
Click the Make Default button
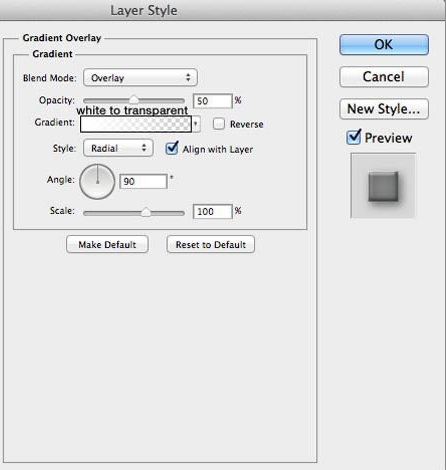[107, 244]
